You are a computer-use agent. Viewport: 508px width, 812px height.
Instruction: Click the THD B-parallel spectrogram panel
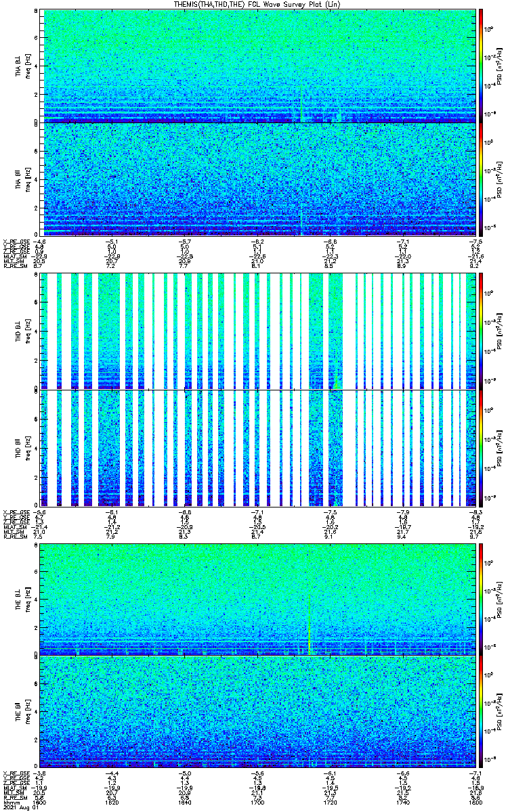tap(257, 447)
